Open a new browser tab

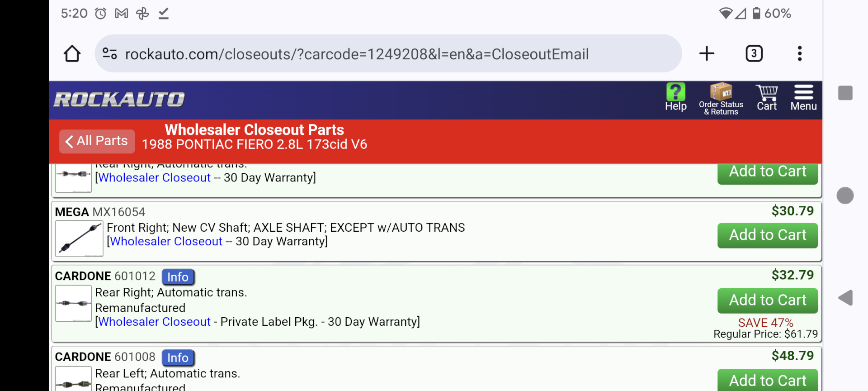[x=707, y=54]
